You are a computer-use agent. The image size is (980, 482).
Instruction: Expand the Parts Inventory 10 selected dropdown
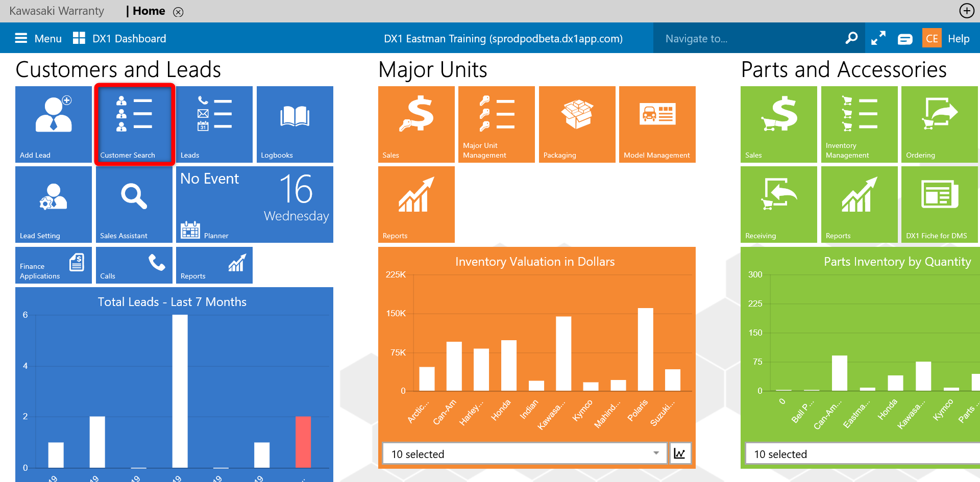(x=863, y=453)
